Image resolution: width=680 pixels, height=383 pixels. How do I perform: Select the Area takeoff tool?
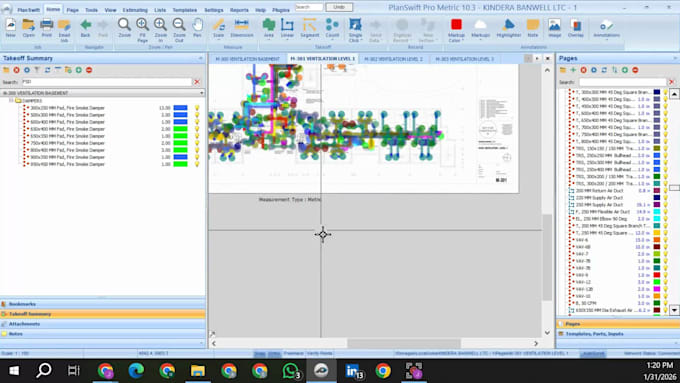tap(269, 25)
